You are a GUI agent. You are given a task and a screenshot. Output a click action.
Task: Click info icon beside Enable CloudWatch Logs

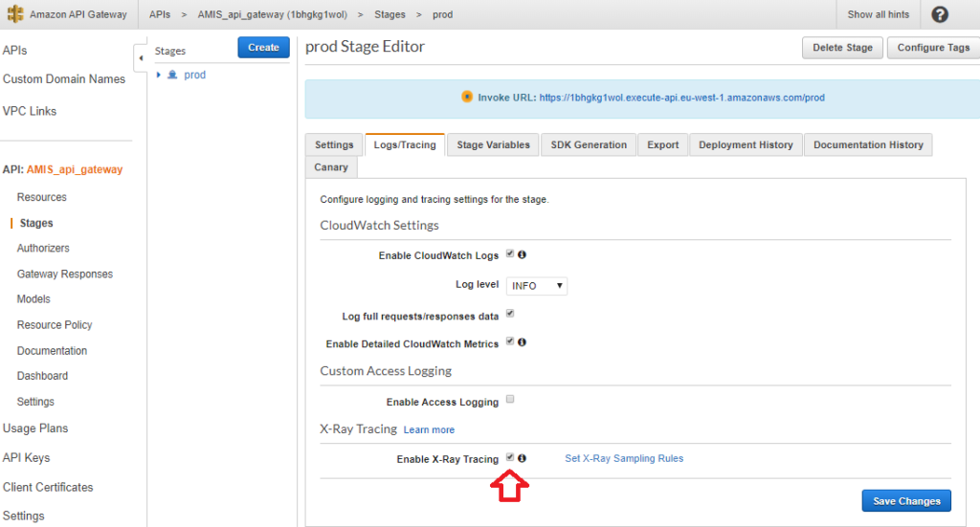click(x=523, y=254)
